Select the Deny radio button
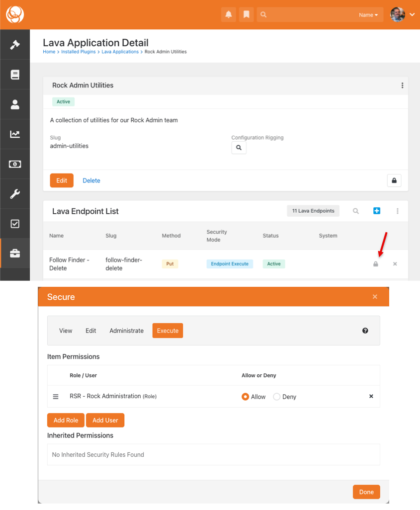420x510 pixels. [277, 397]
